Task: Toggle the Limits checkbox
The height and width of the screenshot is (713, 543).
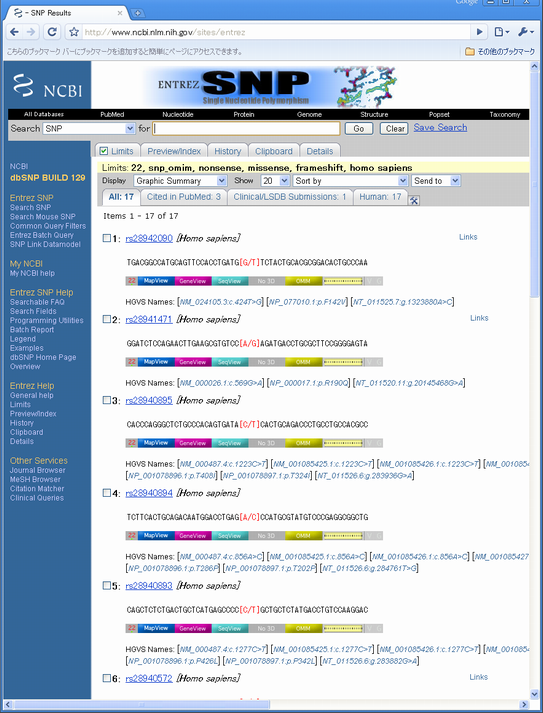Action: 104,151
